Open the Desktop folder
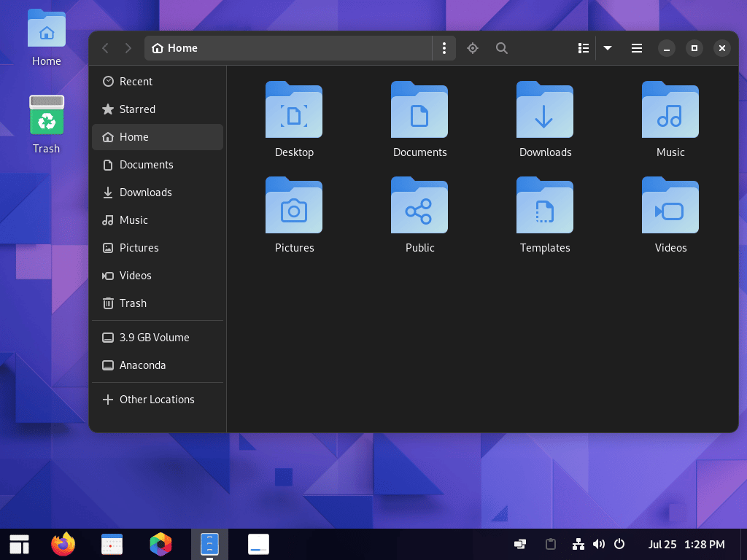This screenshot has width=747, height=560. tap(294, 119)
